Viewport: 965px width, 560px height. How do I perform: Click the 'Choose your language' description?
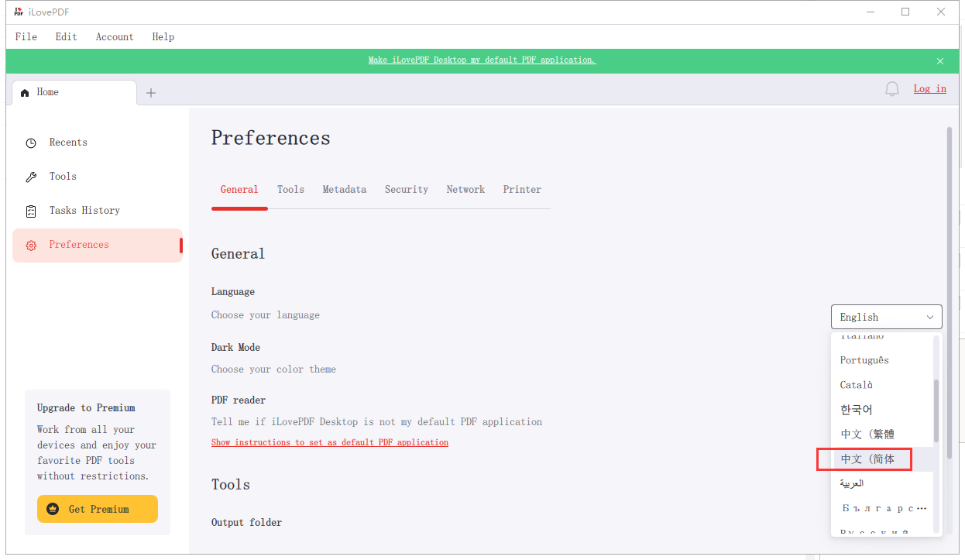[x=266, y=315]
